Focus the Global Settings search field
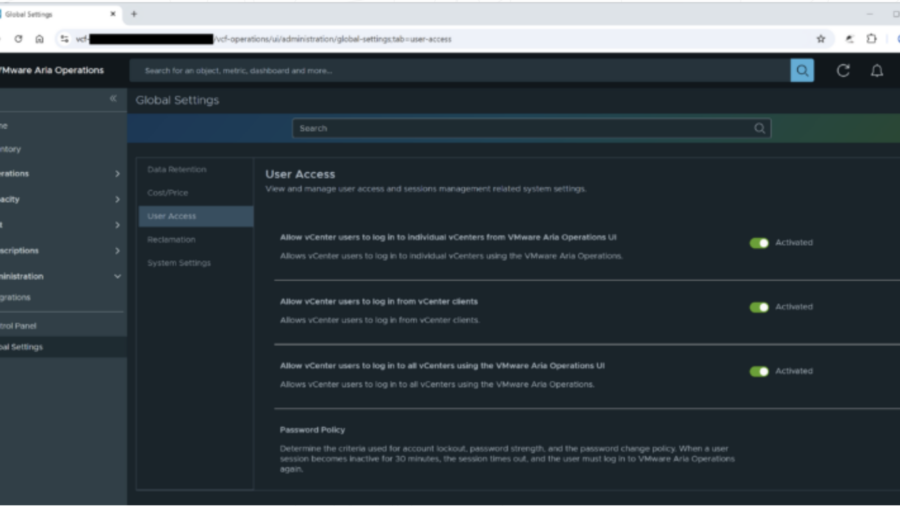The height and width of the screenshot is (506, 900). (x=531, y=129)
